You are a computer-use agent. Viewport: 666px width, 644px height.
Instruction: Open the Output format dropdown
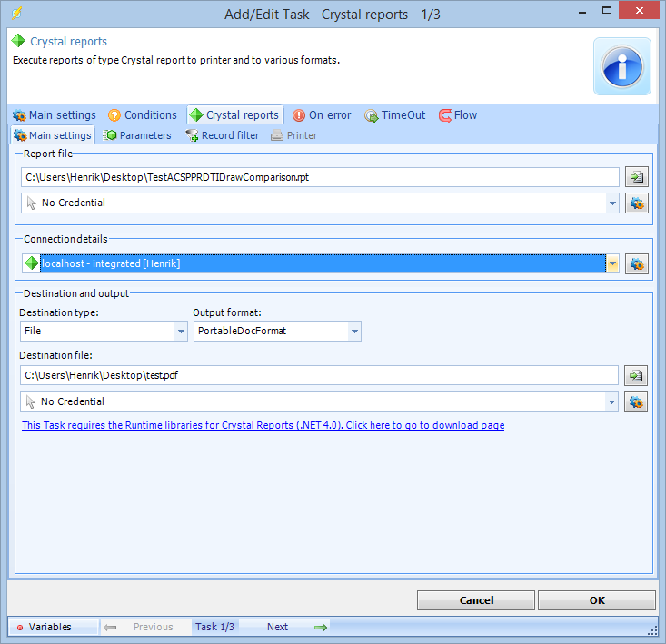[x=353, y=332]
